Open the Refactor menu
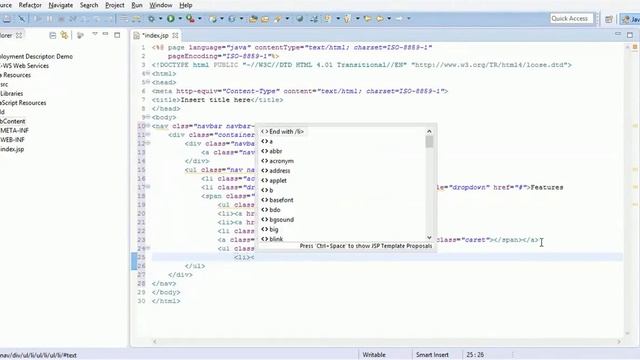 [x=30, y=5]
